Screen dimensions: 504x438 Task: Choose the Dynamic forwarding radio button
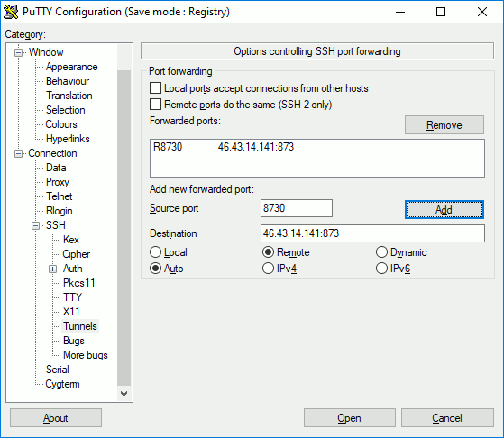tap(381, 252)
